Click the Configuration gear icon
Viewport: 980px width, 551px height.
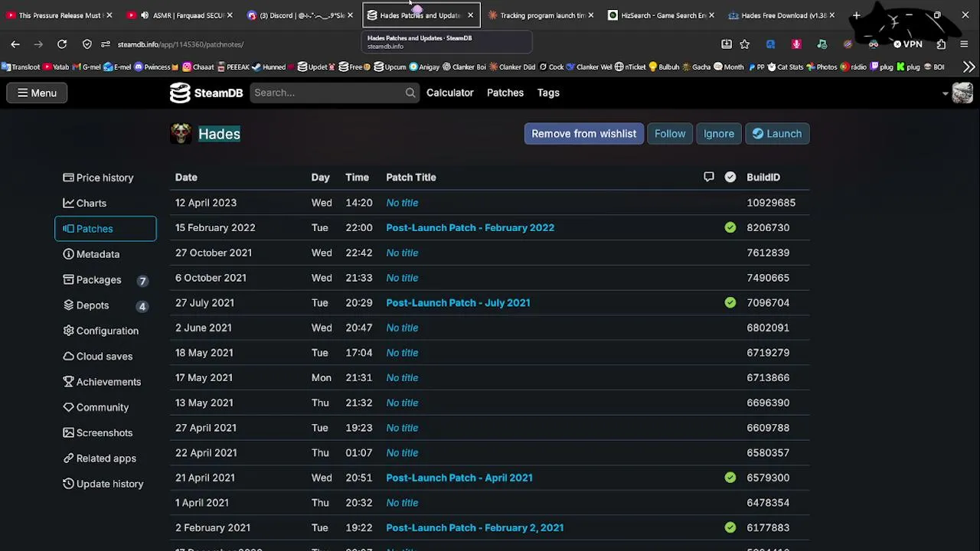68,331
